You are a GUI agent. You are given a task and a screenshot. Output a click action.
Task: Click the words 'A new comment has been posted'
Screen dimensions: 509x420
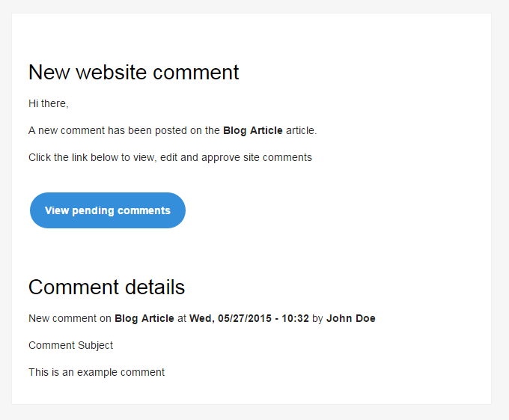[x=109, y=130]
